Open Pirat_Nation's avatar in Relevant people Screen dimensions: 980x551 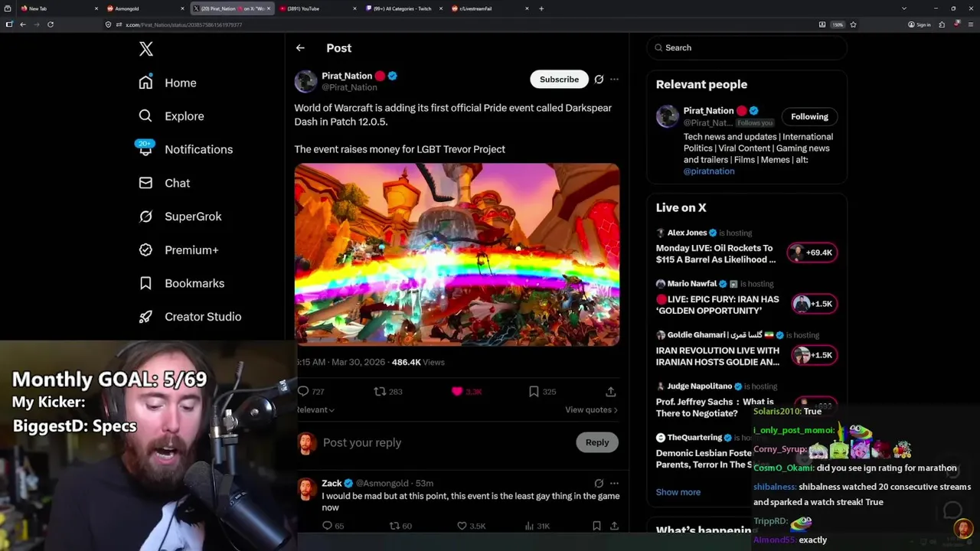667,116
